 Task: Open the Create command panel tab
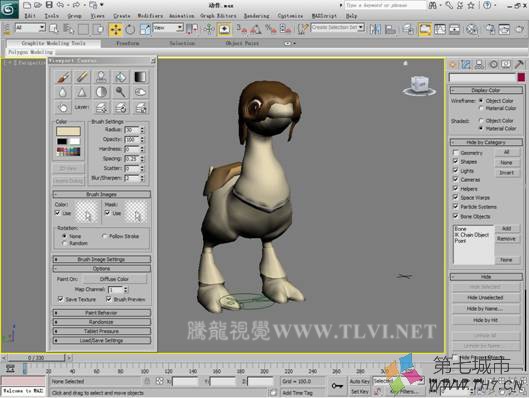pyautogui.click(x=452, y=64)
